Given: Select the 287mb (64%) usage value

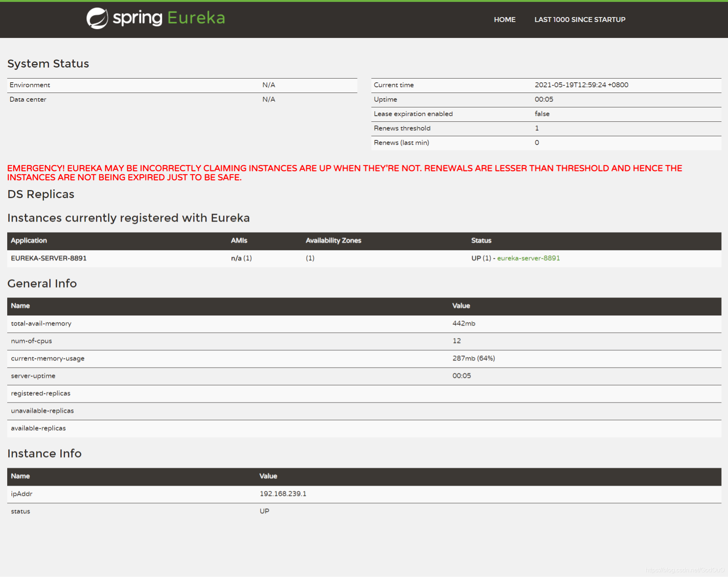Looking at the screenshot, I should coord(473,358).
